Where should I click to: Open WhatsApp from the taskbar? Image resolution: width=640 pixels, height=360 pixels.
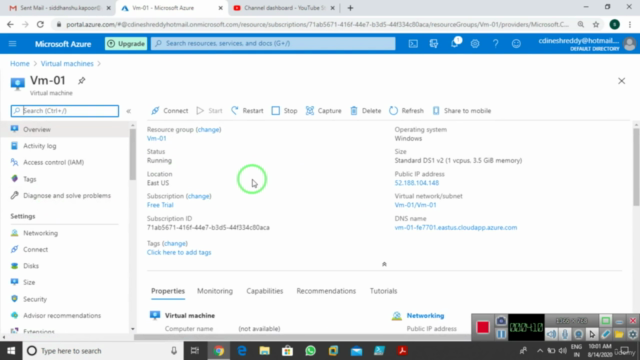(x=310, y=351)
